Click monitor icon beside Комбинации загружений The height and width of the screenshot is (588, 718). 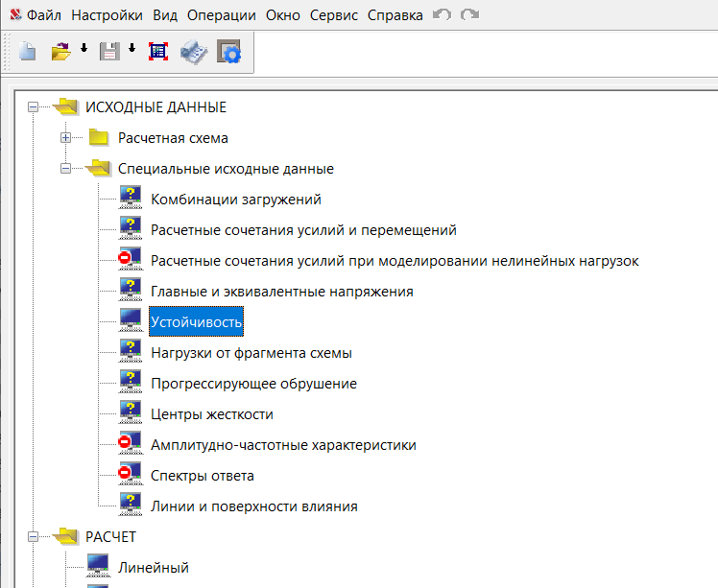click(131, 198)
